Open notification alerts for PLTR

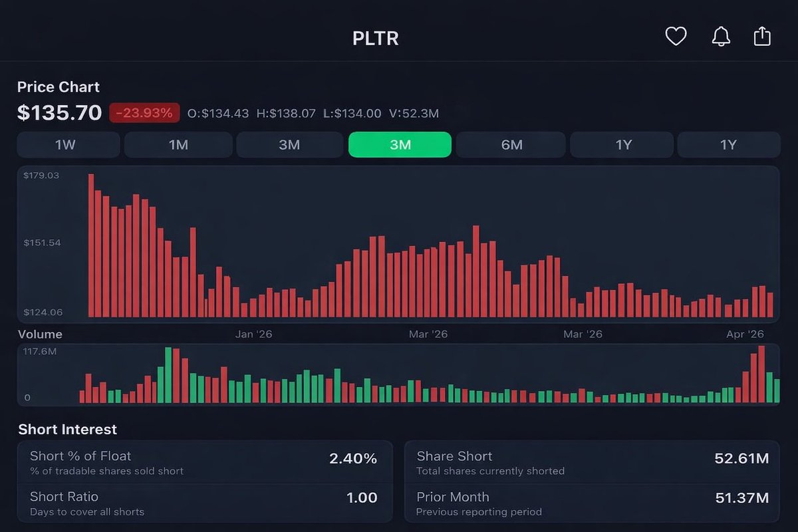[x=721, y=37]
